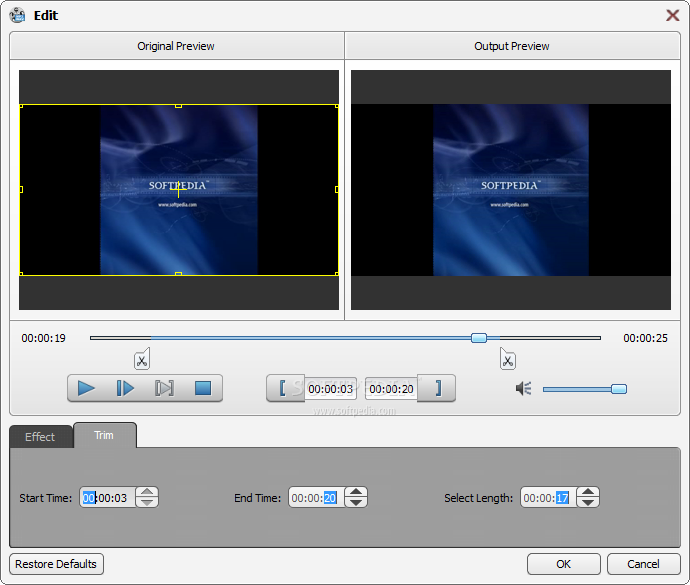Click the total duration 00:00:25 label
The image size is (690, 585).
(x=645, y=338)
